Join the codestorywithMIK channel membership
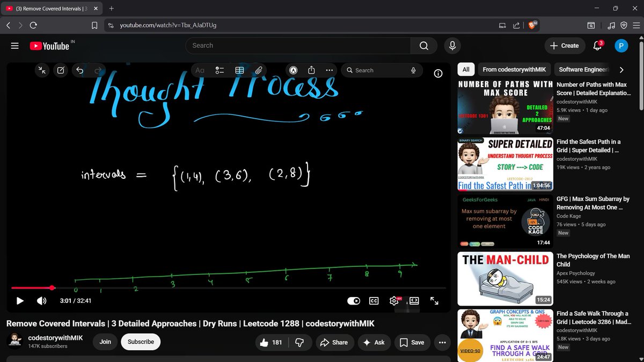Image resolution: width=644 pixels, height=362 pixels. 105,342
